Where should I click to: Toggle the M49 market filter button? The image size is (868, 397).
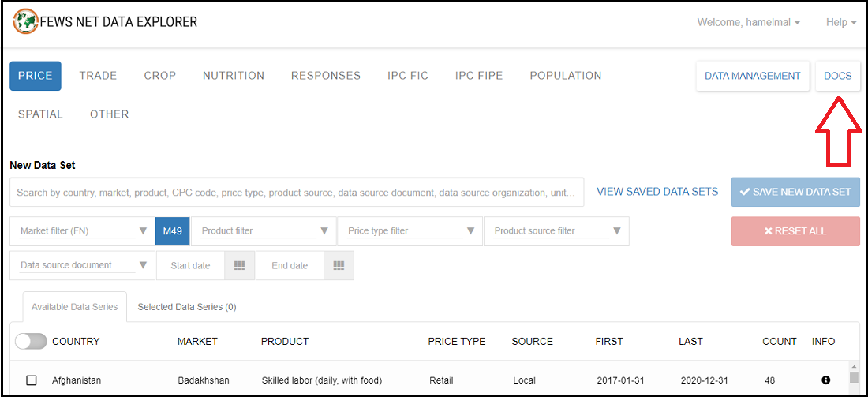172,231
